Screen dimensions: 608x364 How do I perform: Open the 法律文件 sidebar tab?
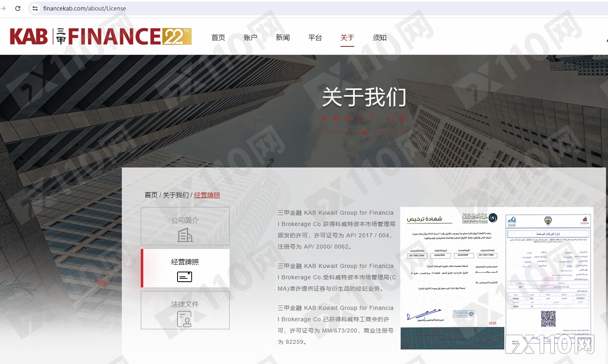(185, 310)
